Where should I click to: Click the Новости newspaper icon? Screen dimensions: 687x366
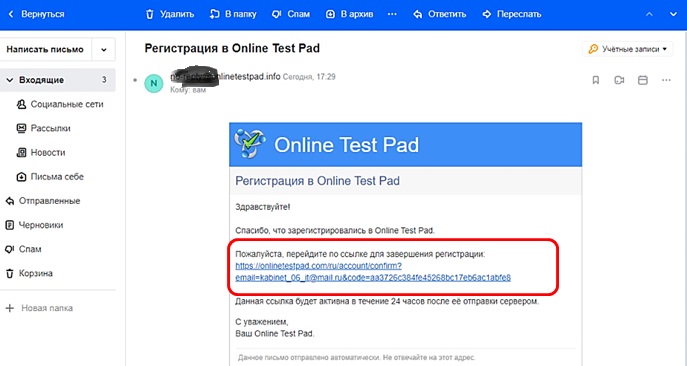tap(21, 153)
